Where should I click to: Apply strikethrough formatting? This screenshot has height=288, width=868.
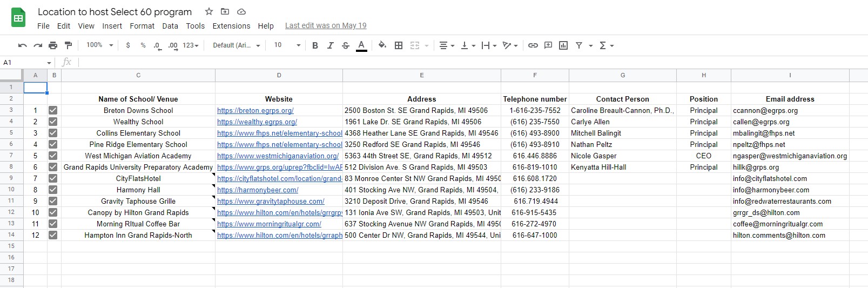(346, 45)
